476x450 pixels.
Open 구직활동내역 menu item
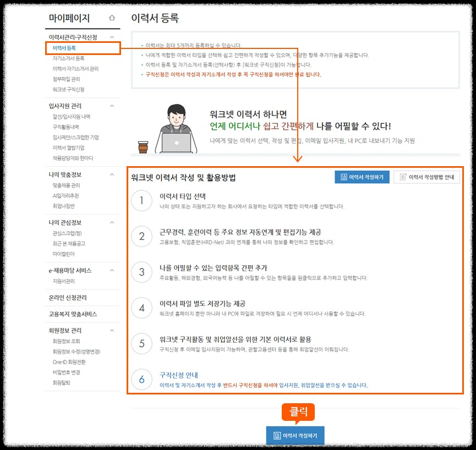(x=65, y=127)
